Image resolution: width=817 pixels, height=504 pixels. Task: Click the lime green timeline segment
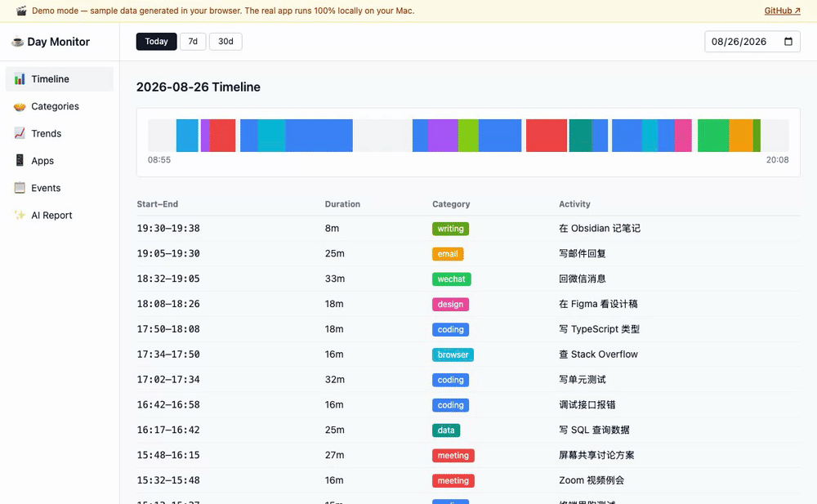pyautogui.click(x=468, y=136)
